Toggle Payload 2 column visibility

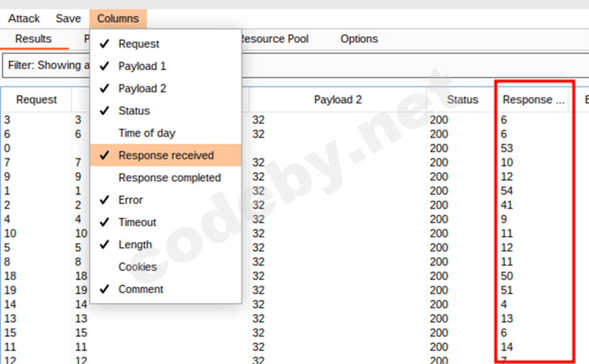coord(141,88)
